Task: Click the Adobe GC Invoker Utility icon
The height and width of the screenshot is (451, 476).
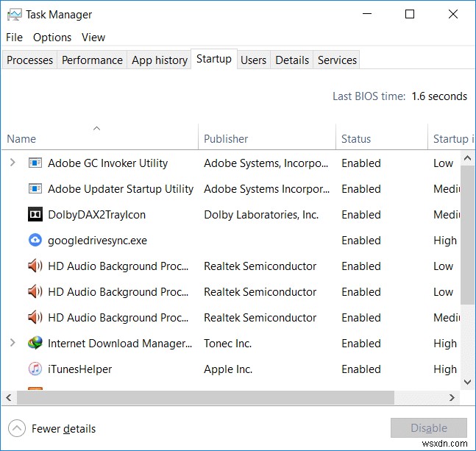Action: [x=35, y=163]
